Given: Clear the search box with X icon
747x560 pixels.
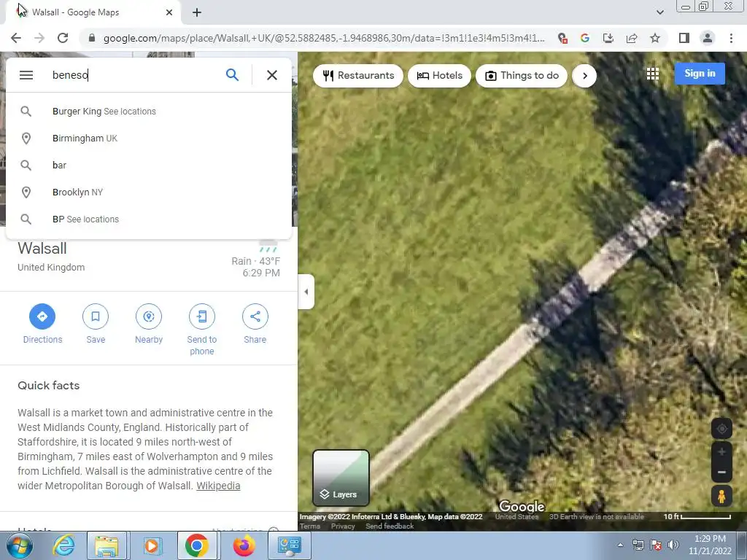Looking at the screenshot, I should point(272,75).
